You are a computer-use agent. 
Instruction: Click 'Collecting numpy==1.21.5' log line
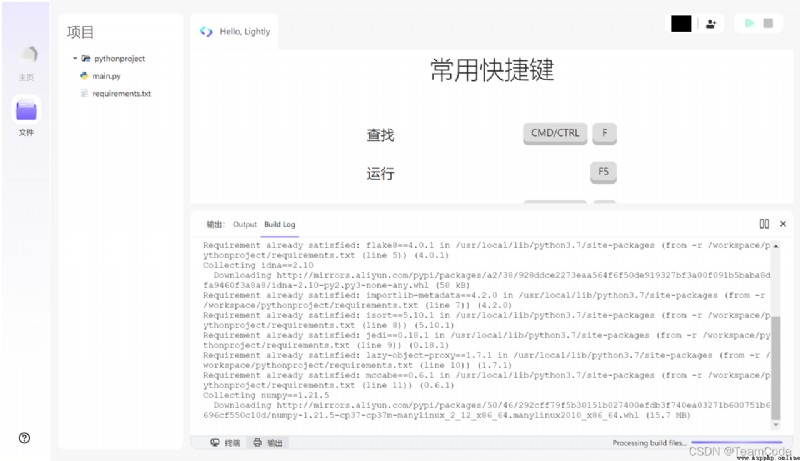click(266, 395)
